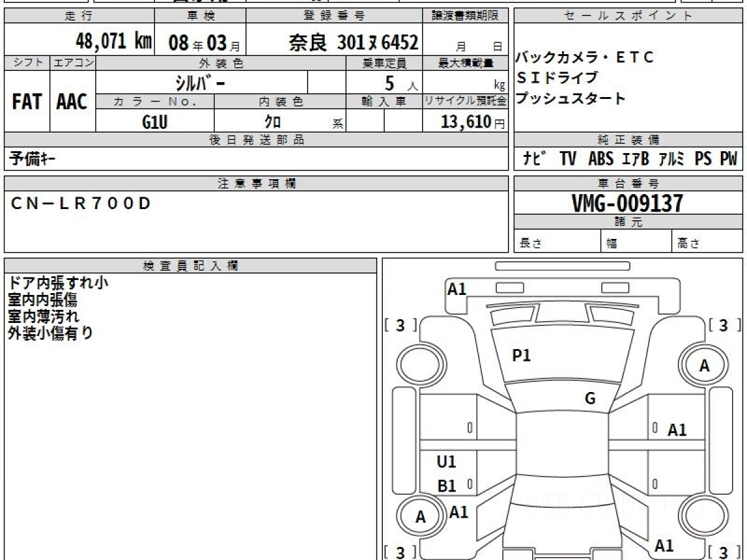
Task: Click the P1 mark on the hood
Action: pos(521,356)
